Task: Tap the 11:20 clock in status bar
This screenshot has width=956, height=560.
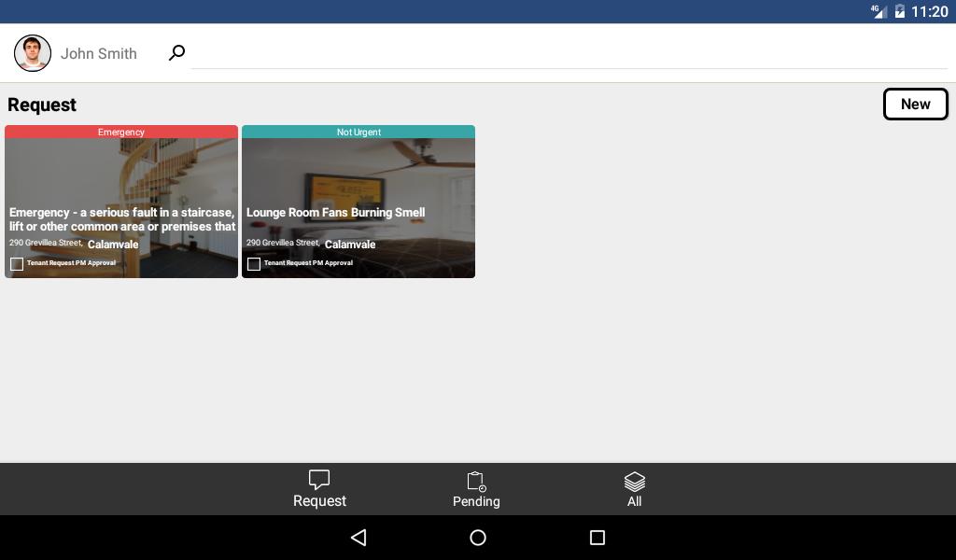Action: click(930, 11)
